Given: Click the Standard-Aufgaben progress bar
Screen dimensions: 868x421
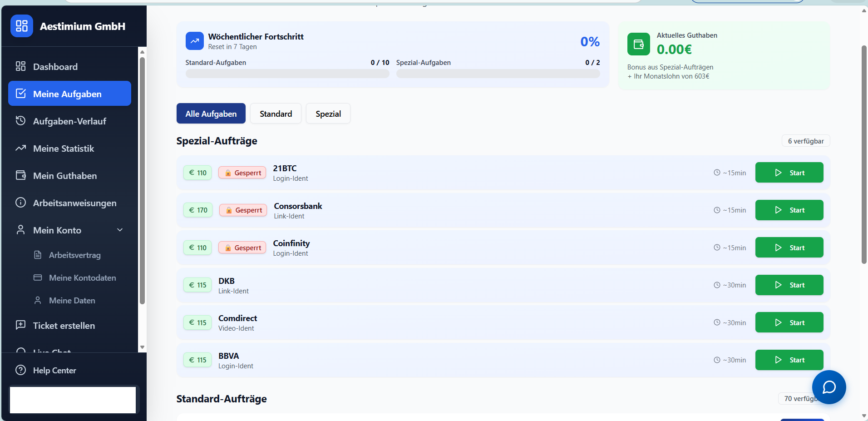Looking at the screenshot, I should coord(287,74).
